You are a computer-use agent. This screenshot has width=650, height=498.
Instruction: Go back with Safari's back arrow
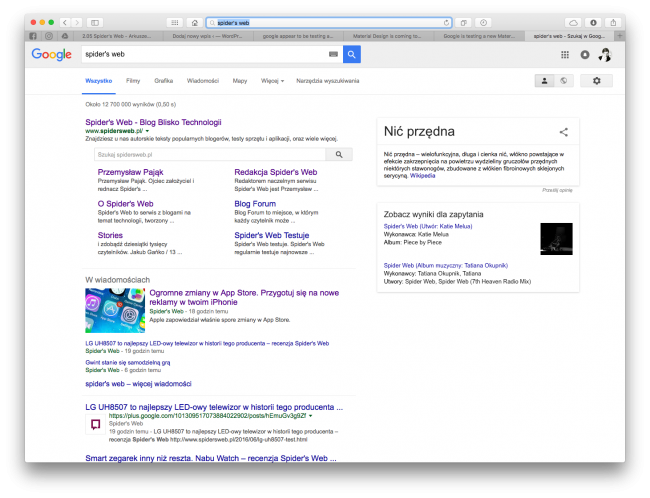pos(65,22)
